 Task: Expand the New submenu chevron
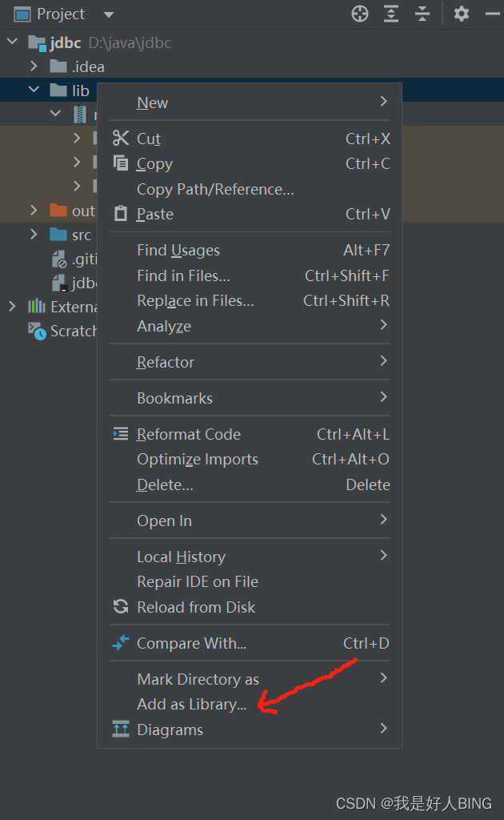point(383,102)
